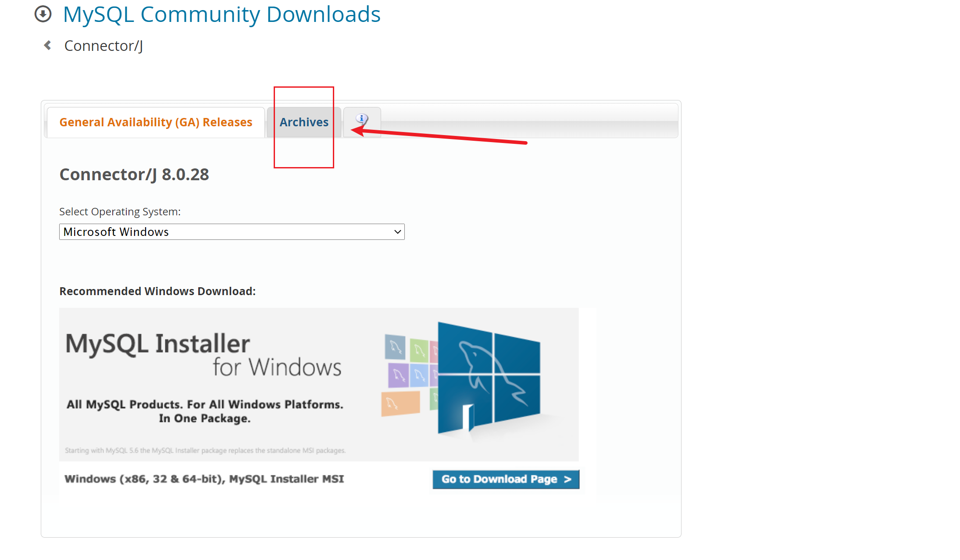The height and width of the screenshot is (560, 960).
Task: Switch to General Availability (GA) Releases tab
Action: 156,122
